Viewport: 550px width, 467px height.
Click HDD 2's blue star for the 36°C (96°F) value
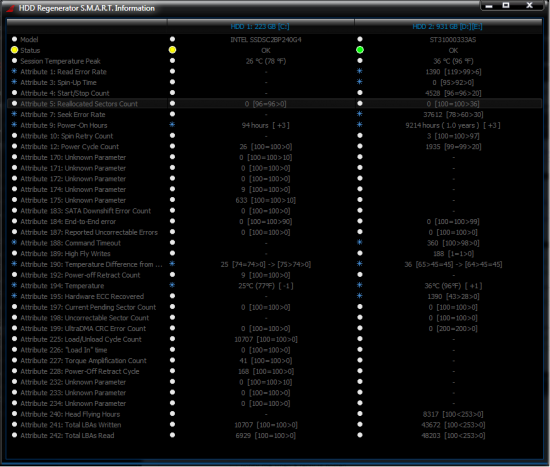360,285
